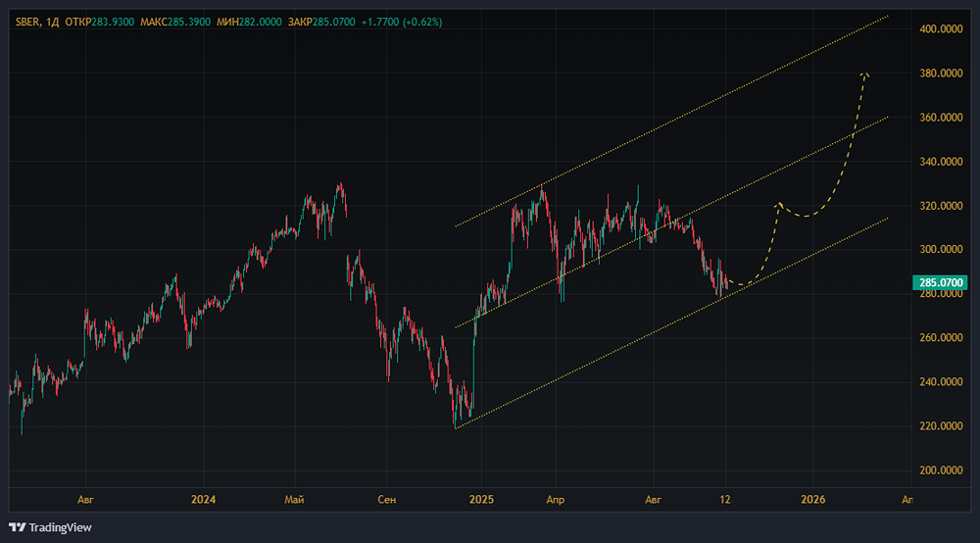The height and width of the screenshot is (543, 980).
Task: Click the Сен time axis label
Action: tap(387, 499)
